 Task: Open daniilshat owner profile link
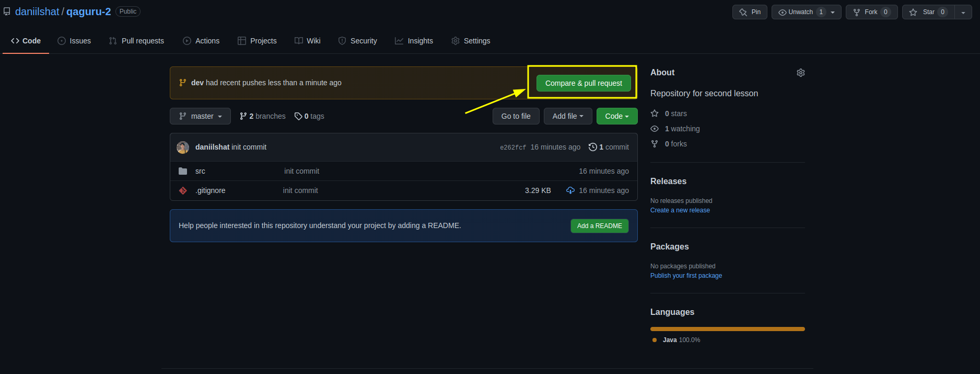click(x=37, y=12)
